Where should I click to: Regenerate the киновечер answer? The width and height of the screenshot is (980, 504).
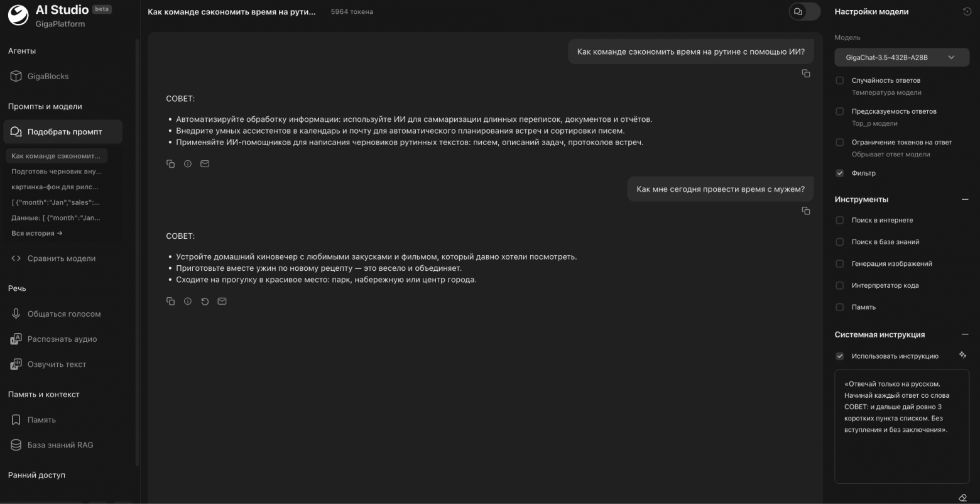[x=205, y=302]
